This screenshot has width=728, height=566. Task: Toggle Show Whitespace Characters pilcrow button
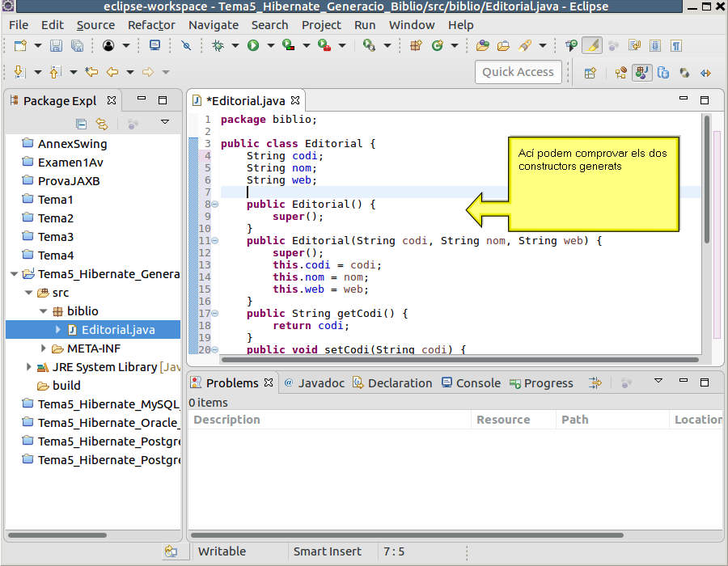[x=675, y=45]
